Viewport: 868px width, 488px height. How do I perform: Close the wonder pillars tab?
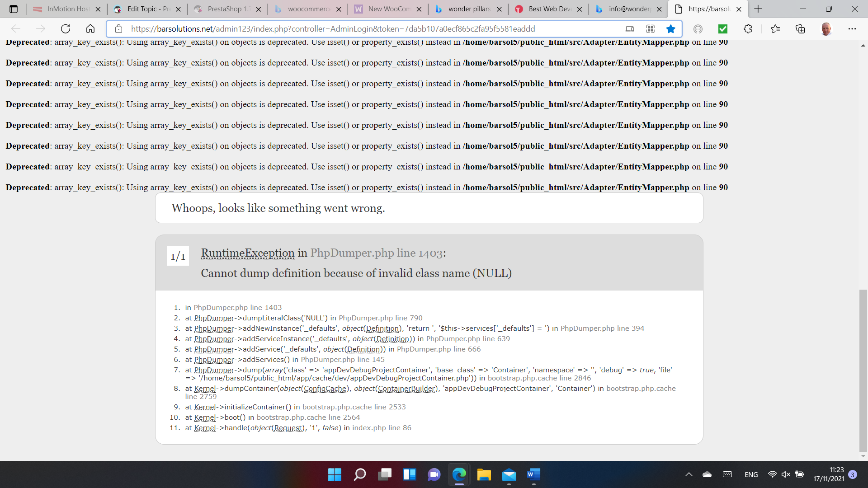point(499,9)
